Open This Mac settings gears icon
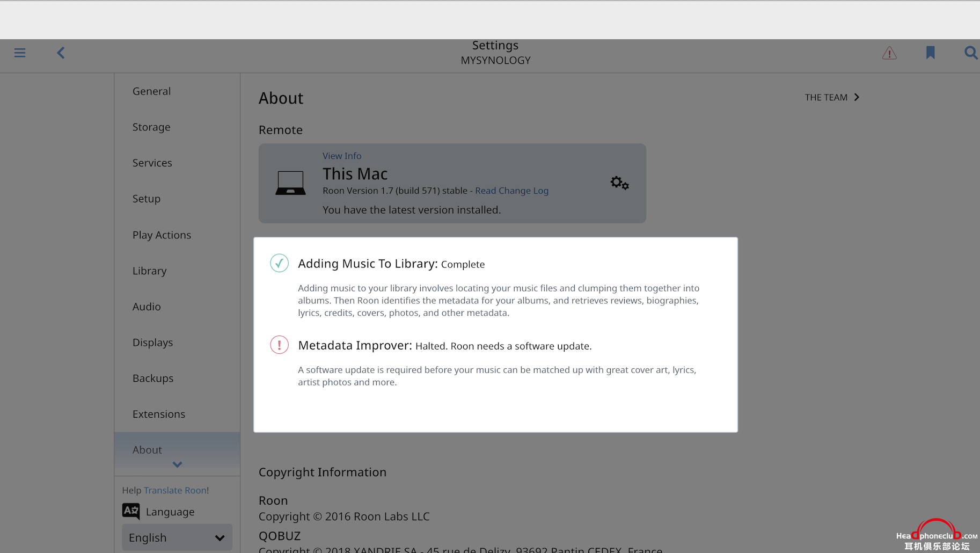This screenshot has width=980, height=553. click(619, 183)
